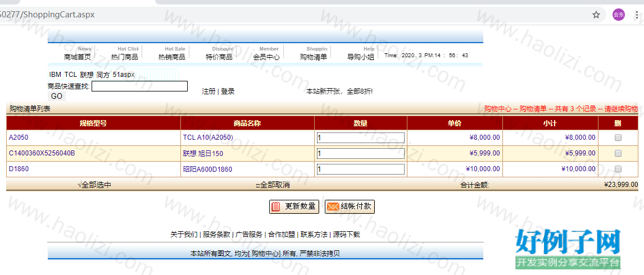The height and width of the screenshot is (275, 644).
Task: Open product 联想 旭日150
Action: pyautogui.click(x=203, y=154)
